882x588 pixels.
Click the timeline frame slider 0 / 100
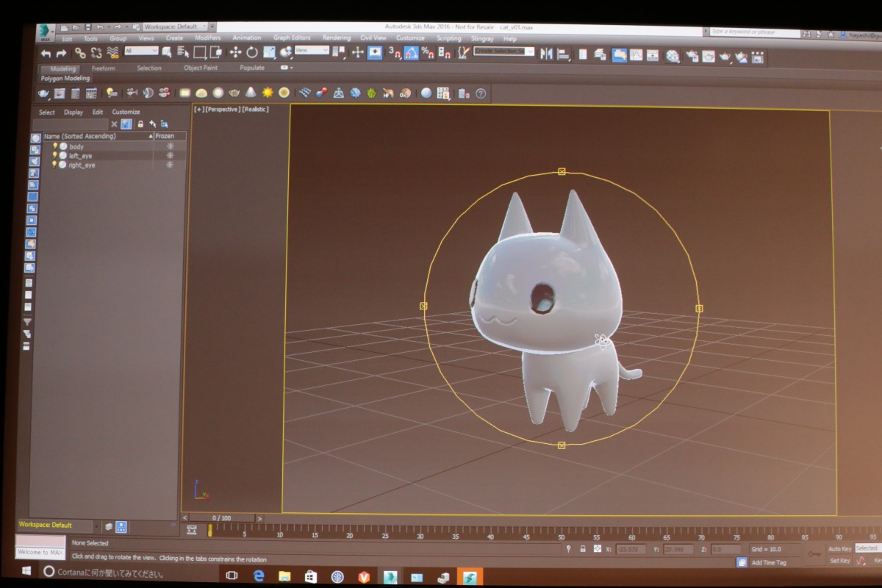pyautogui.click(x=221, y=518)
